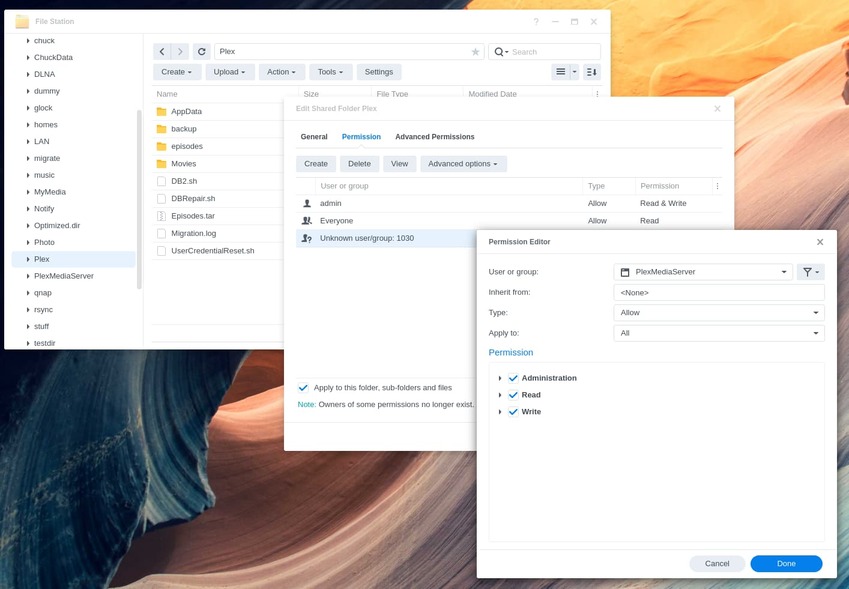Image resolution: width=849 pixels, height=589 pixels.
Task: Expand the Read permission group
Action: pyautogui.click(x=500, y=395)
